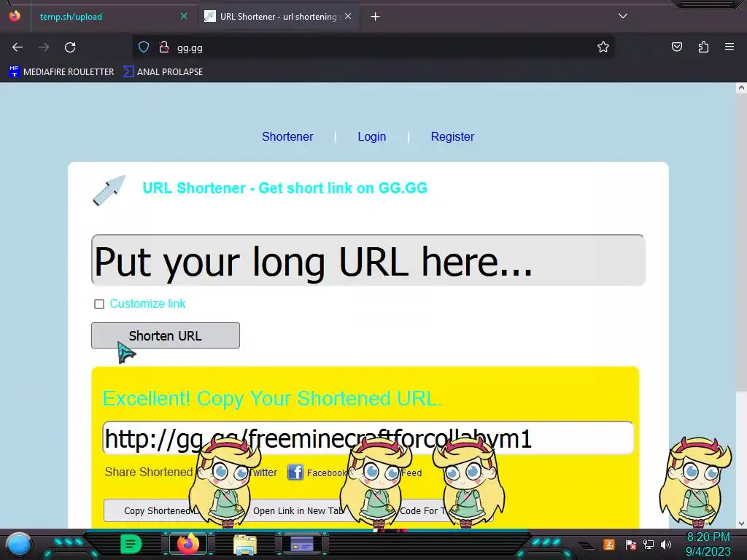Screen dimensions: 747x560
Task: Reload the gg.gg page
Action: (x=70, y=47)
